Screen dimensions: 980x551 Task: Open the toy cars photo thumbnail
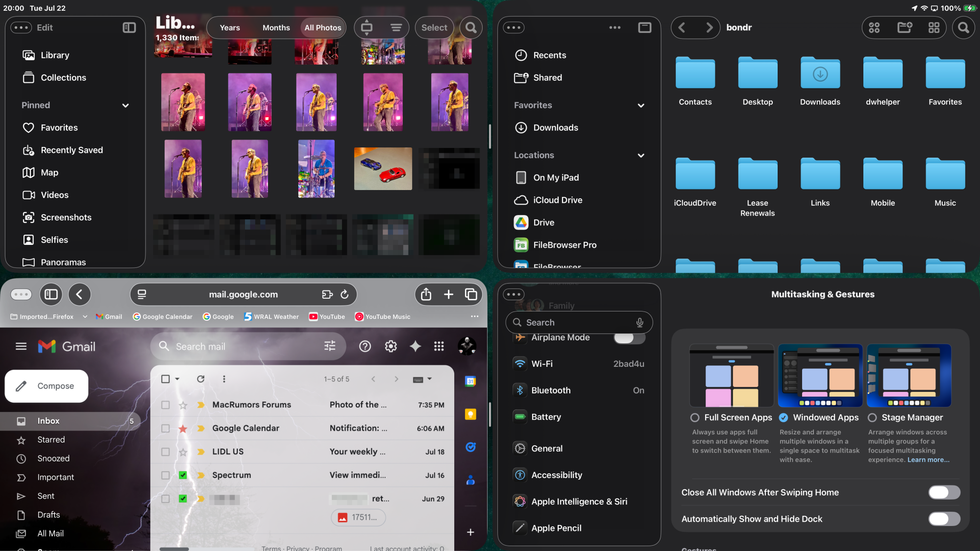pos(383,169)
